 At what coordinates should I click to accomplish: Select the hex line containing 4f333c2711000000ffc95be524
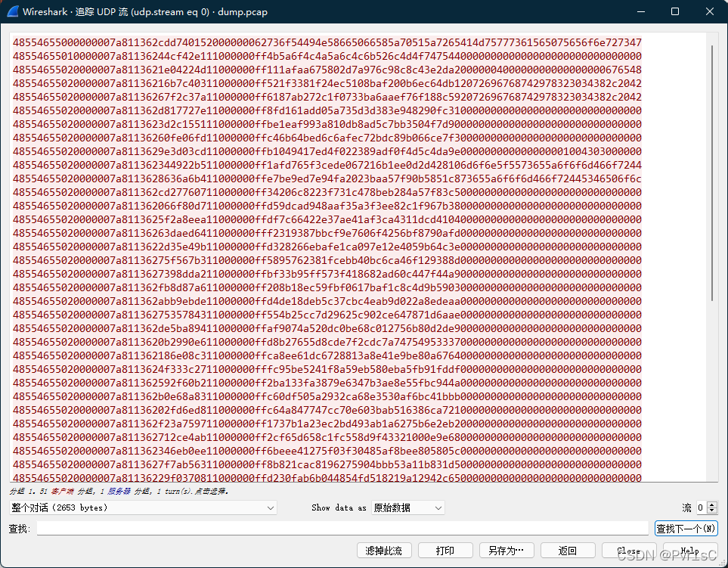tap(327, 369)
